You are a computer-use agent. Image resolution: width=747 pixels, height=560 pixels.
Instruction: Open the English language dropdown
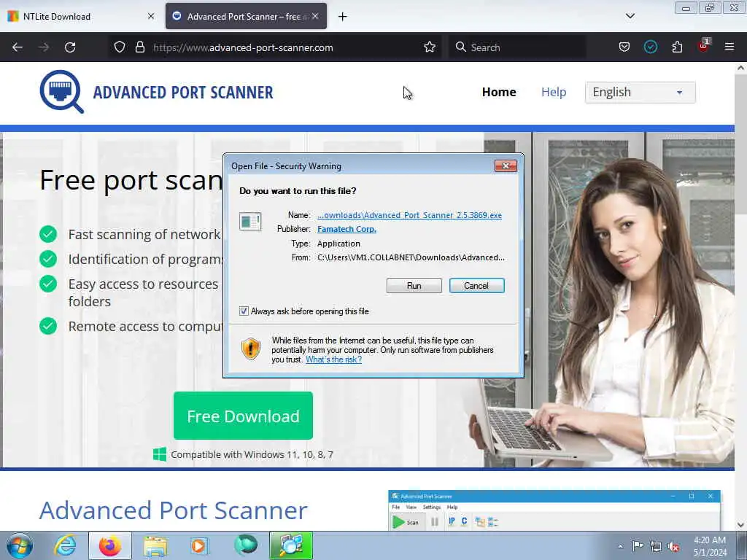tap(640, 92)
